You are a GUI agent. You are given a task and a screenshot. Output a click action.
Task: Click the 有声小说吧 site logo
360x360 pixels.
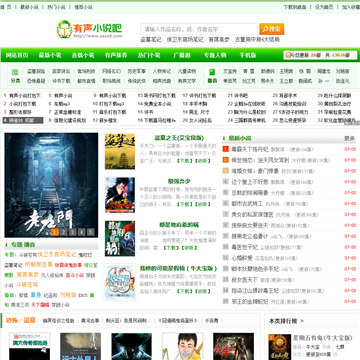click(x=89, y=29)
